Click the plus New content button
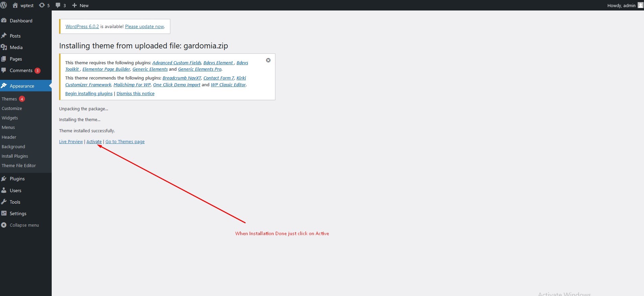The width and height of the screenshot is (644, 296). tap(80, 5)
